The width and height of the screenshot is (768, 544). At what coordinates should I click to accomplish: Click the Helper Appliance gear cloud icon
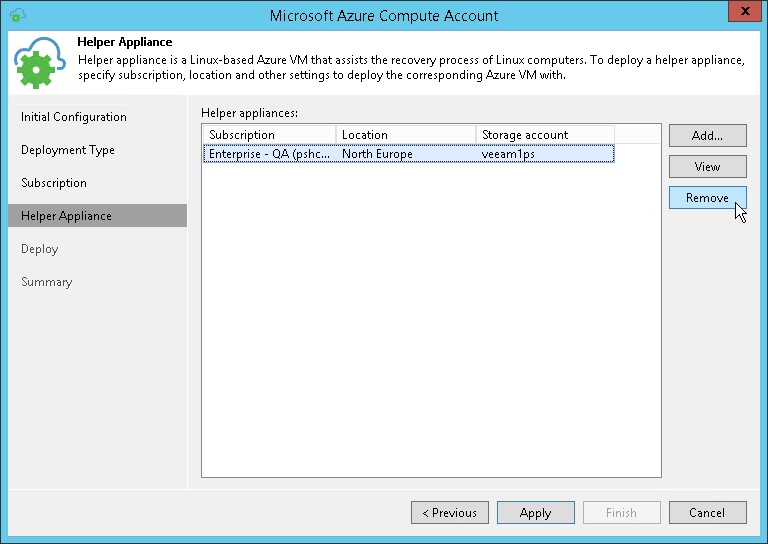[x=40, y=64]
